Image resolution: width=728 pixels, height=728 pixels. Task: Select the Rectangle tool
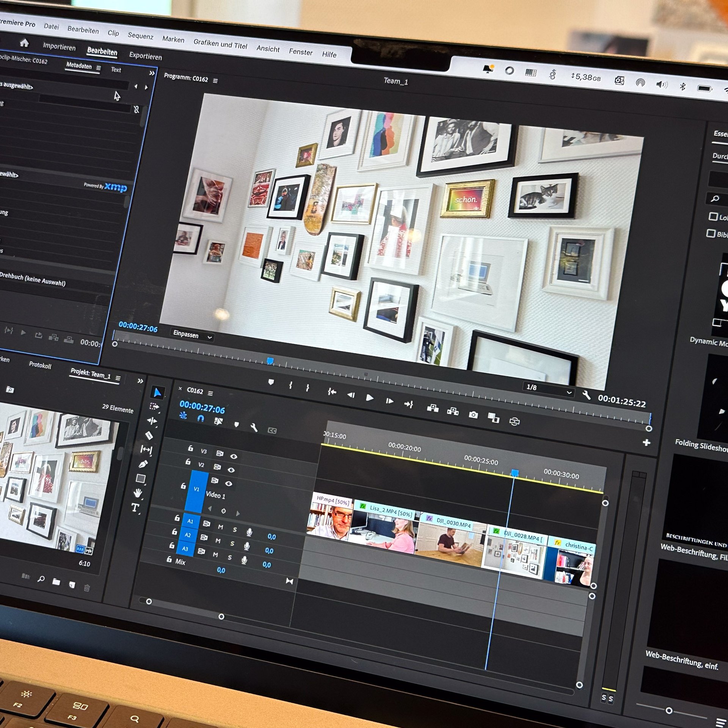[141, 479]
